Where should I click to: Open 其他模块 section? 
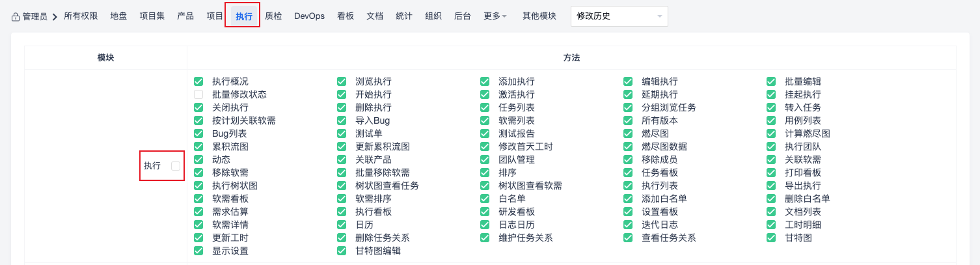539,16
